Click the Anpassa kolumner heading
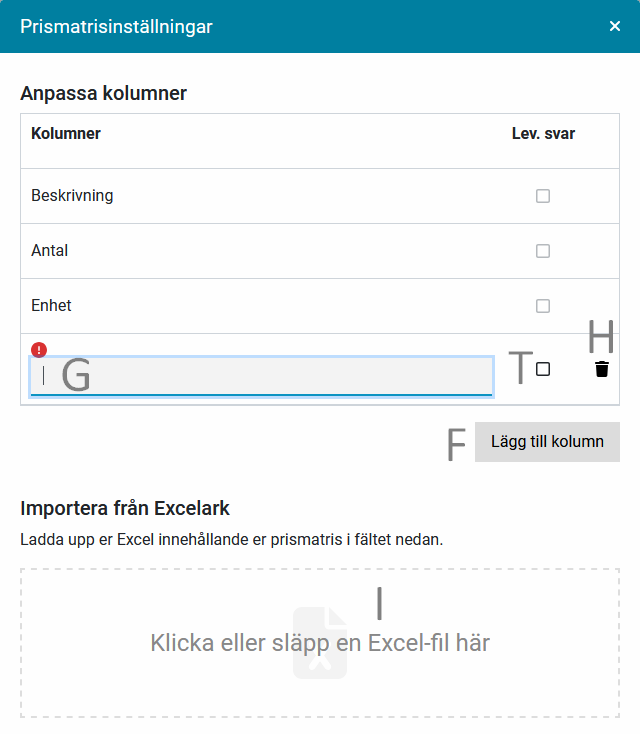Viewport: 640px width, 734px height. click(x=103, y=94)
